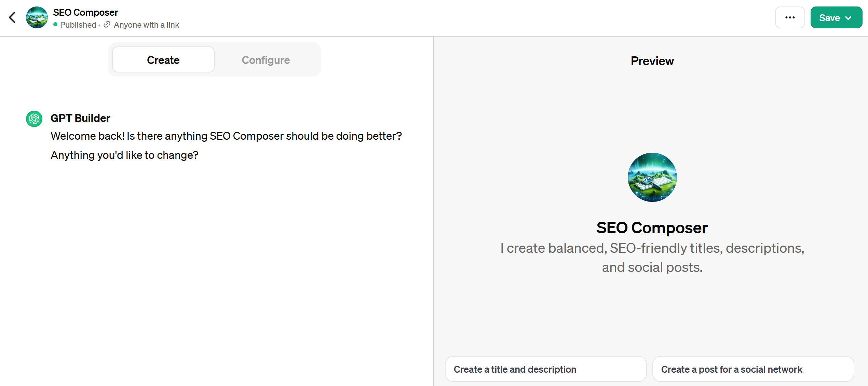This screenshot has width=868, height=386.
Task: Open the three-dots more options menu
Action: [790, 17]
